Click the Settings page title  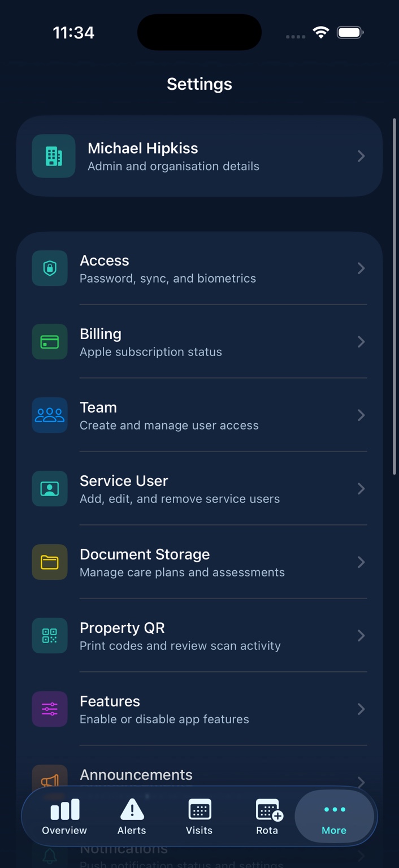pos(199,84)
